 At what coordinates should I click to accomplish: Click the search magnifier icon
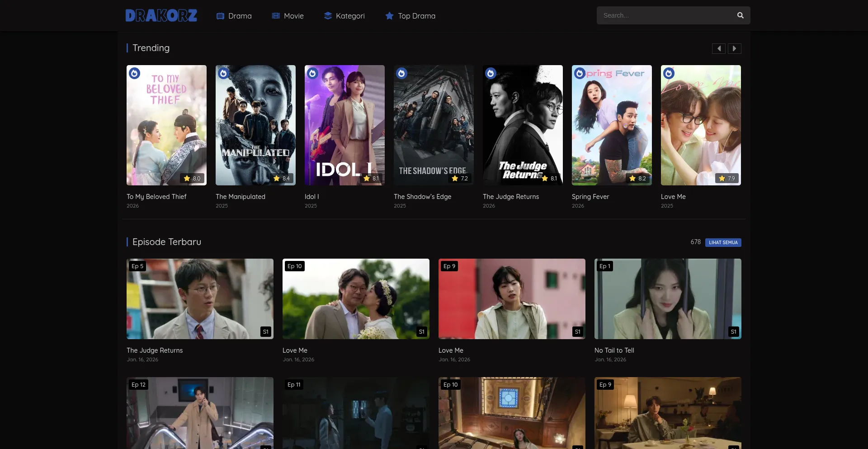tap(740, 15)
